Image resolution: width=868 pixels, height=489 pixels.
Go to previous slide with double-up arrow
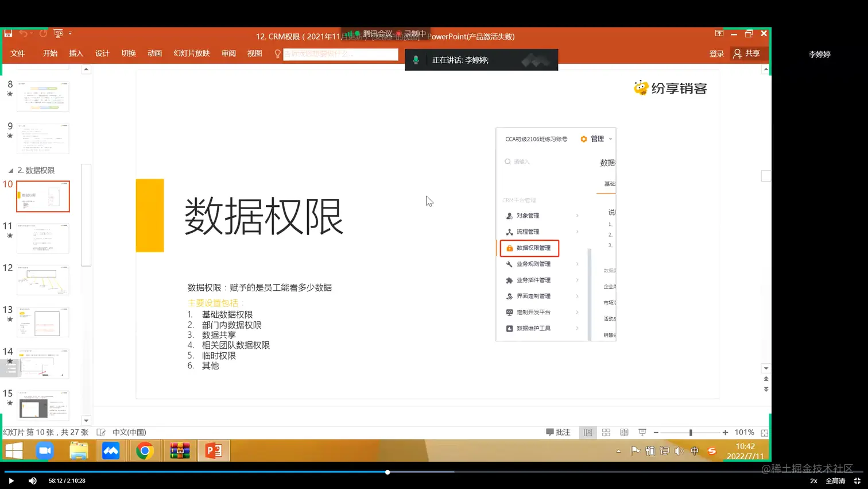pyautogui.click(x=766, y=379)
